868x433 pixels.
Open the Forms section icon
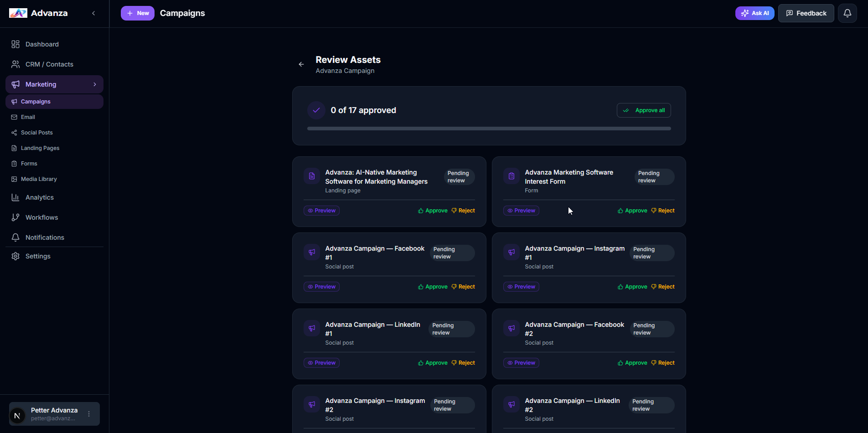click(x=14, y=163)
